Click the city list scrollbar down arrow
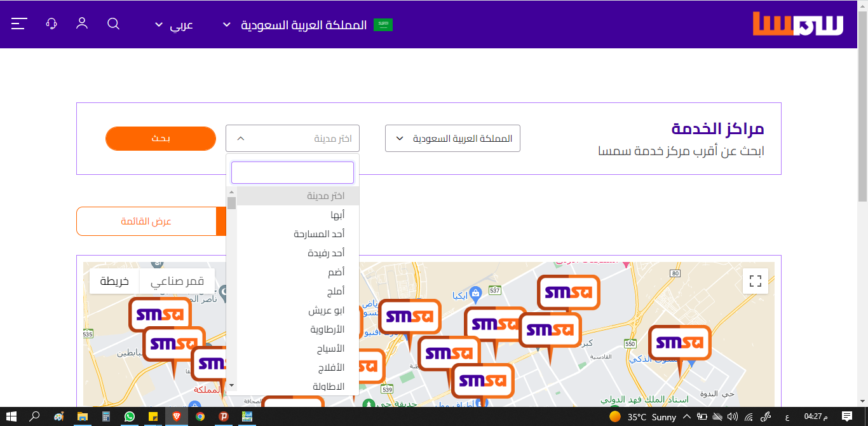 click(x=231, y=385)
